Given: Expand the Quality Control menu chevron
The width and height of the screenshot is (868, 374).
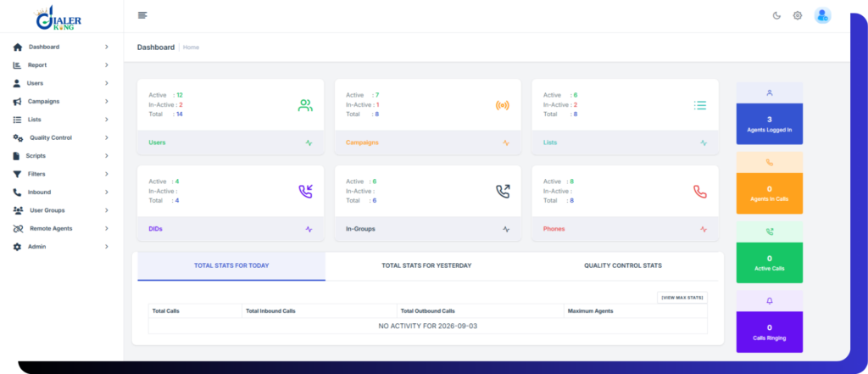Looking at the screenshot, I should pos(106,138).
